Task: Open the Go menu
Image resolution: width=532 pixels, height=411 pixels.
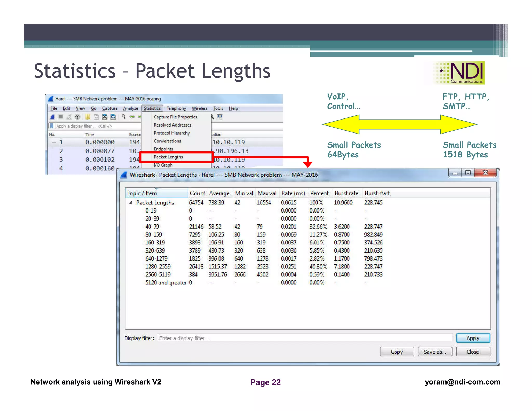Action: coord(94,108)
